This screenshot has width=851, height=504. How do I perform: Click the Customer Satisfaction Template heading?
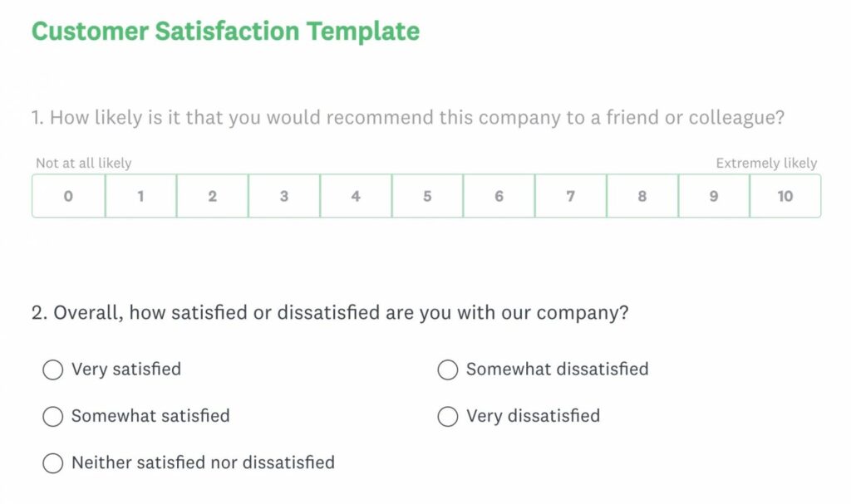[225, 32]
